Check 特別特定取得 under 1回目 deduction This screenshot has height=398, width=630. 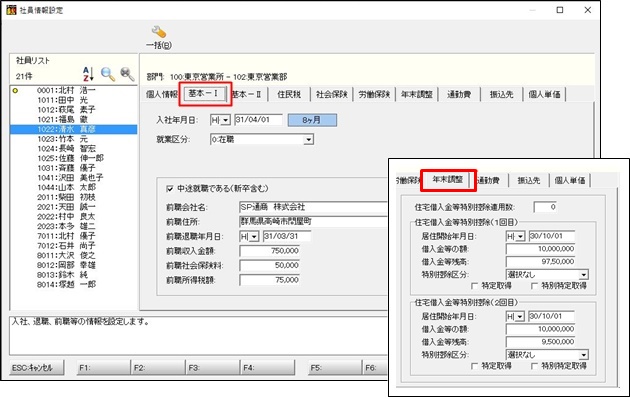534,286
